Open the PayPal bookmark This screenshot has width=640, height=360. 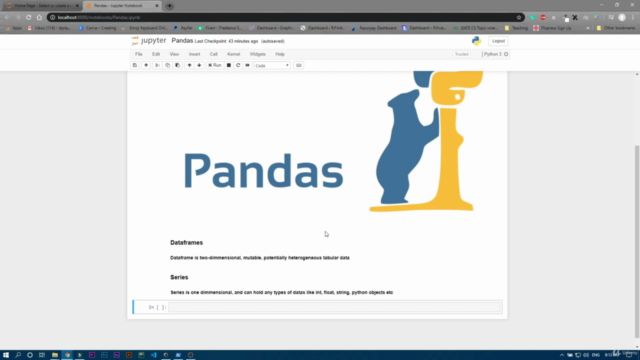click(x=182, y=28)
